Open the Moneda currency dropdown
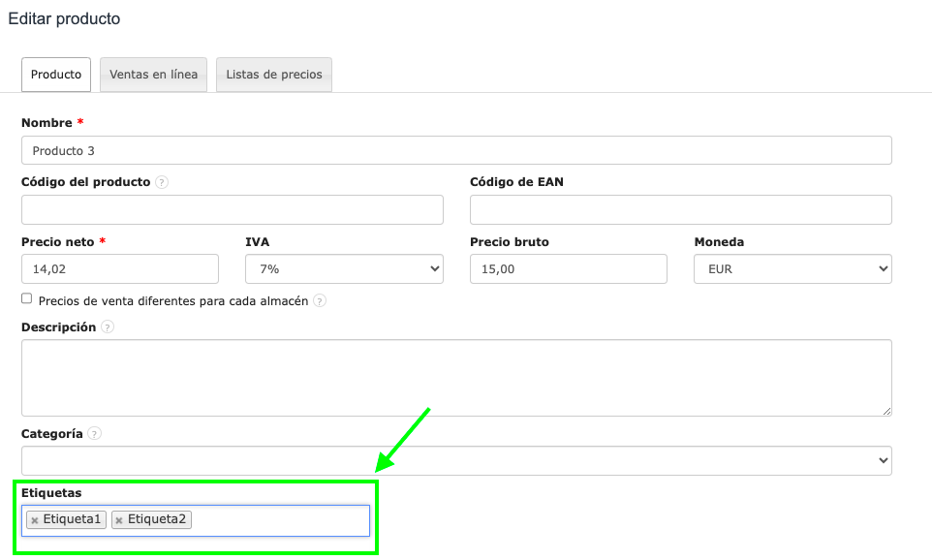 click(x=792, y=269)
